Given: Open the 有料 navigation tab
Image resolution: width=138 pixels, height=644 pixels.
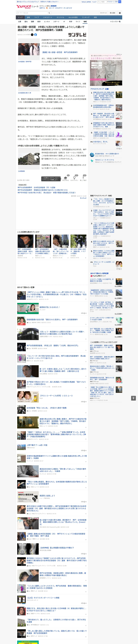Looking at the screenshot, I should pos(95,17).
